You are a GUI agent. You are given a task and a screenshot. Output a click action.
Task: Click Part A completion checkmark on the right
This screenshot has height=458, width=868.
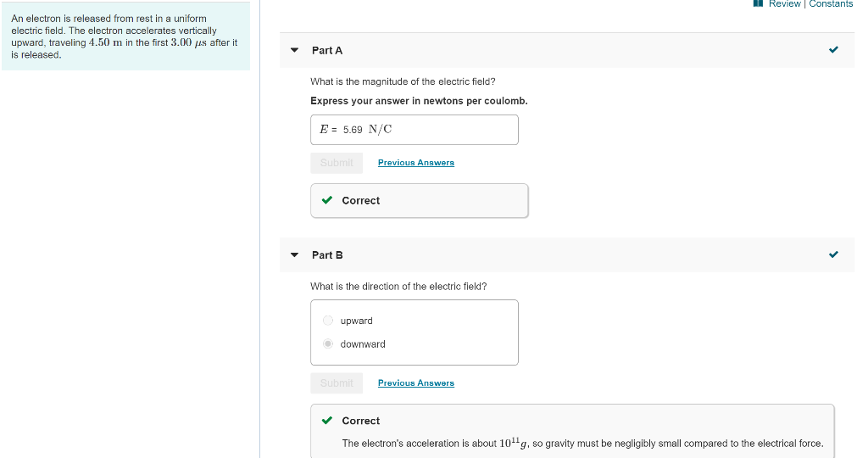(x=833, y=50)
